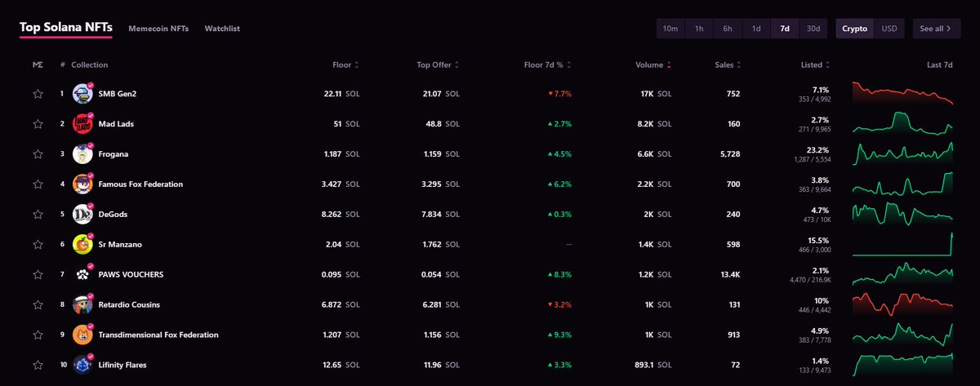Click the Famous Fox Federation avatar
980x386 pixels.
click(82, 184)
